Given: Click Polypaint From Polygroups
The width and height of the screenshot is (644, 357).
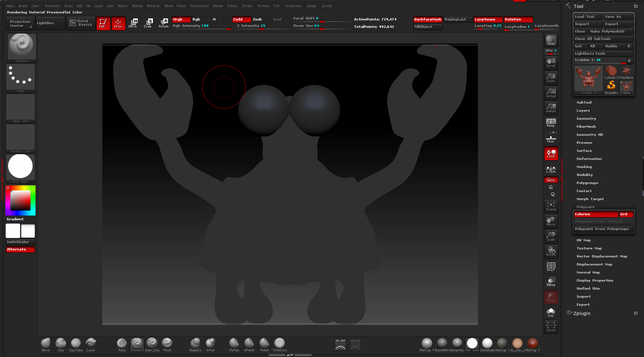Looking at the screenshot, I should [603, 229].
